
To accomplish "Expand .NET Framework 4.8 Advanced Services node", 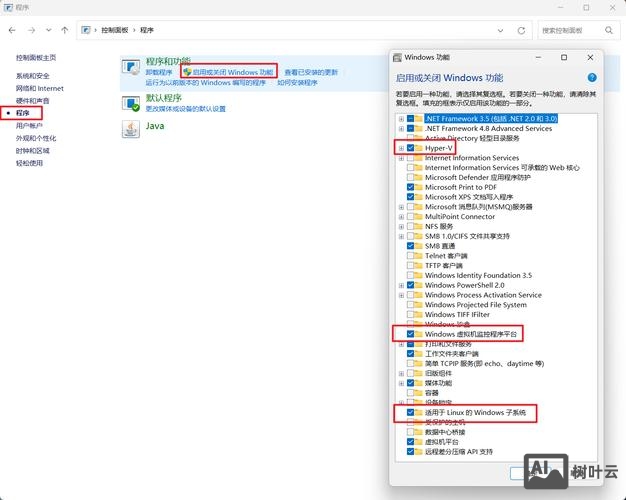I will [401, 129].
